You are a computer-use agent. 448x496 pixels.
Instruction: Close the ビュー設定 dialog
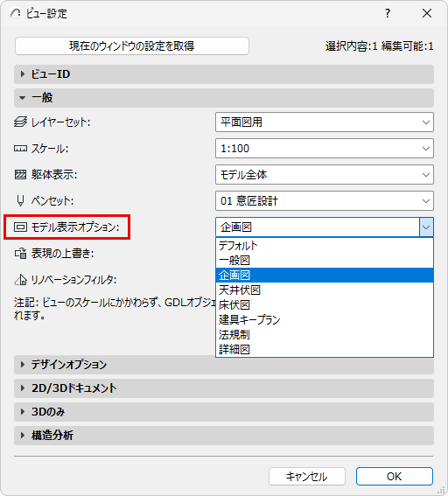(x=427, y=13)
